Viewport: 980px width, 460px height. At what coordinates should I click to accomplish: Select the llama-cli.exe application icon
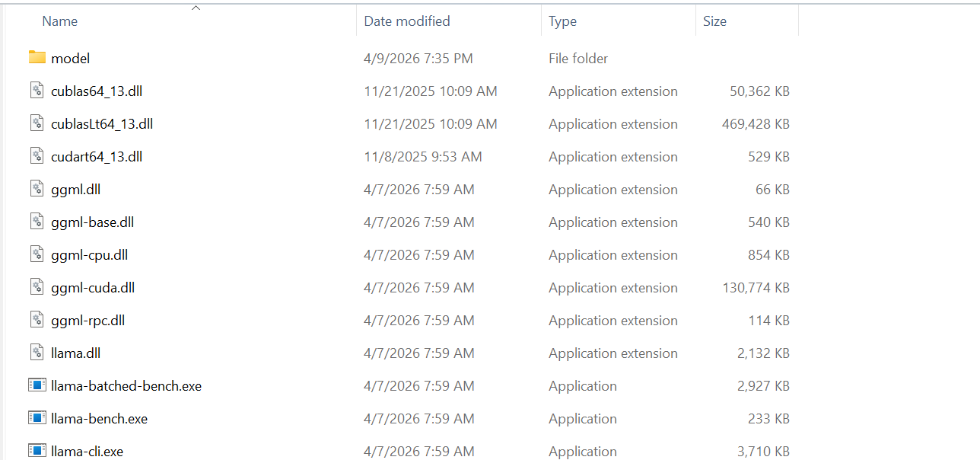click(37, 450)
